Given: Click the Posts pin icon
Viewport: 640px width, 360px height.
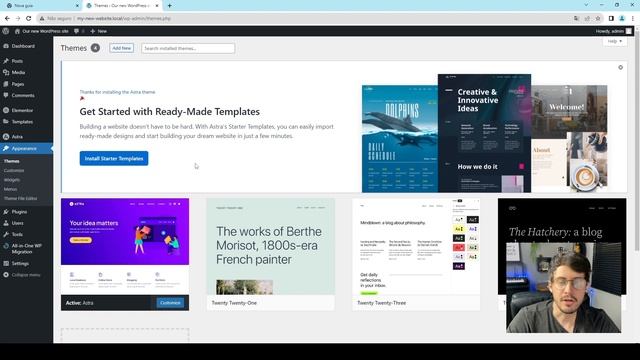Looking at the screenshot, I should (x=6, y=61).
